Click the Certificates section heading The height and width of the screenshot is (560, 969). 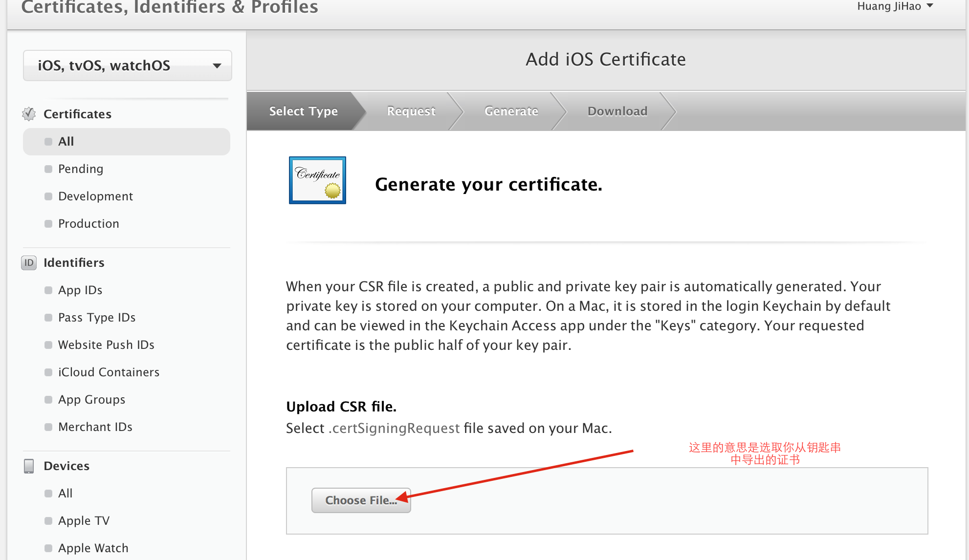pyautogui.click(x=78, y=114)
